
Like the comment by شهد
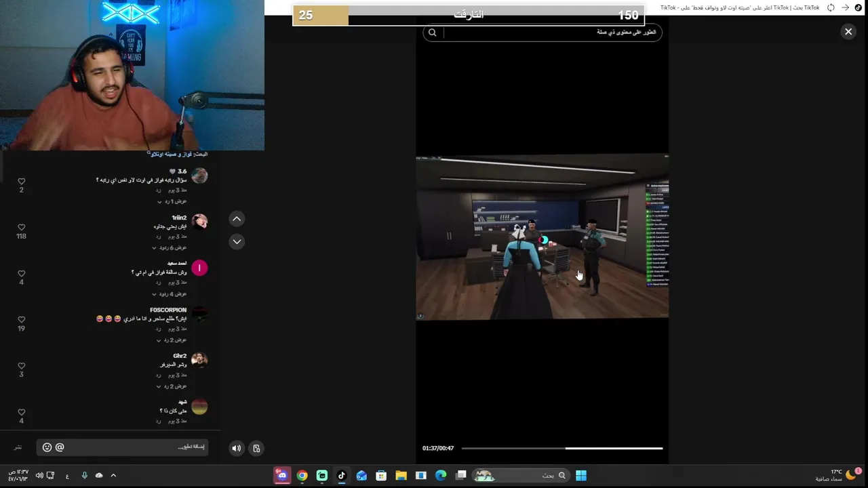(x=21, y=412)
